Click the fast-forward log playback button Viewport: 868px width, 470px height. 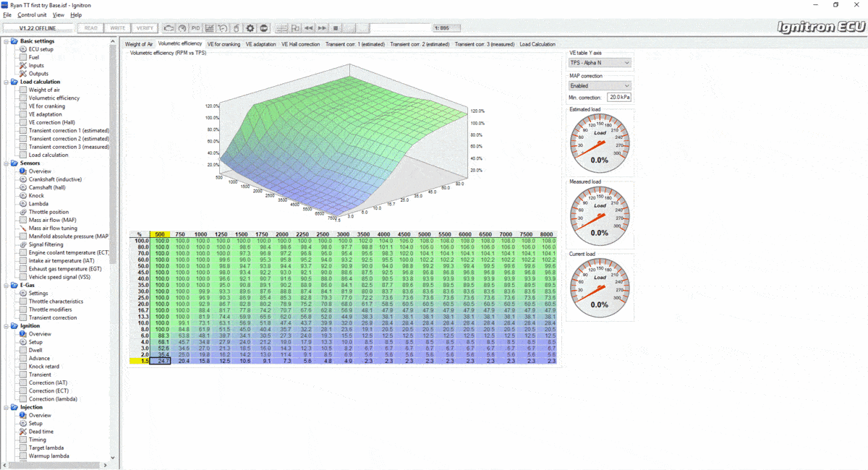pyautogui.click(x=322, y=28)
